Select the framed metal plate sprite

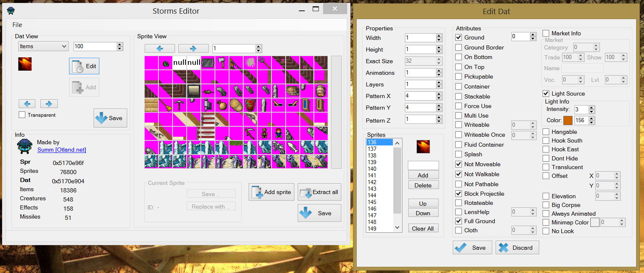(x=194, y=91)
